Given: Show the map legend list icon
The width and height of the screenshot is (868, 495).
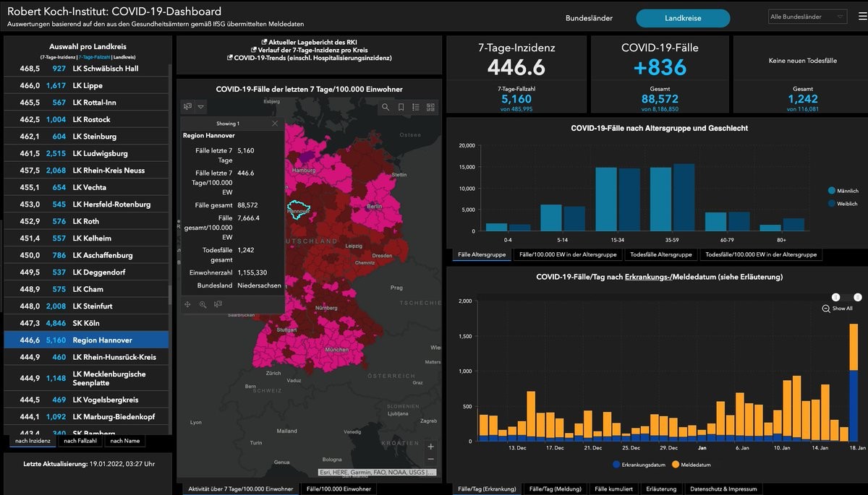Looking at the screenshot, I should [416, 107].
